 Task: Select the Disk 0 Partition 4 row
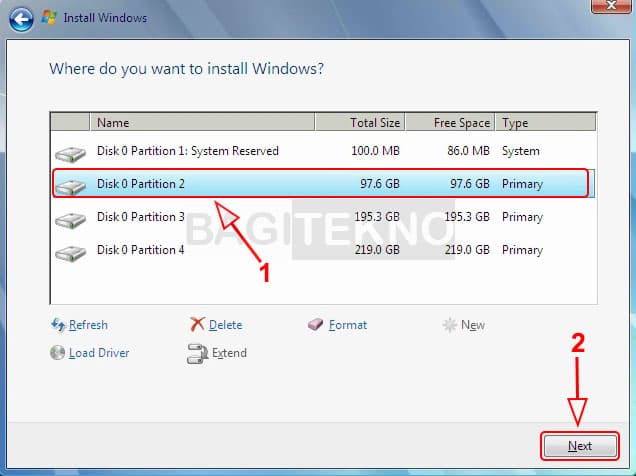(323, 250)
